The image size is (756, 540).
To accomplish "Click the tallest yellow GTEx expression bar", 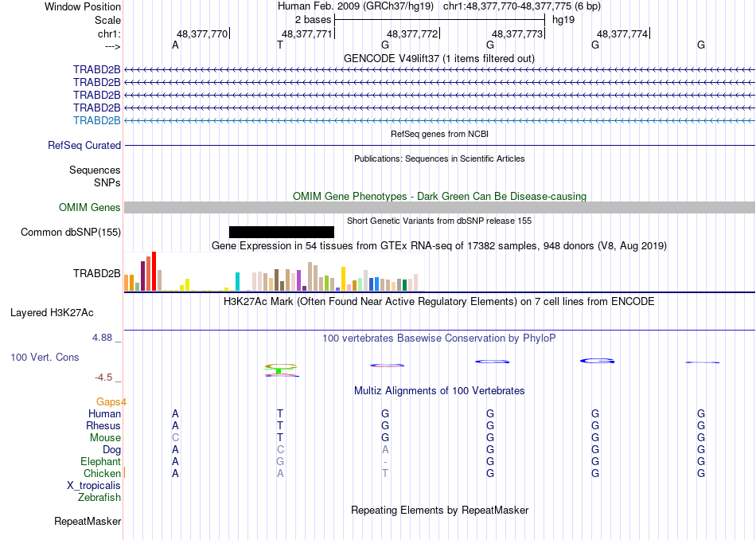I will tap(343, 279).
